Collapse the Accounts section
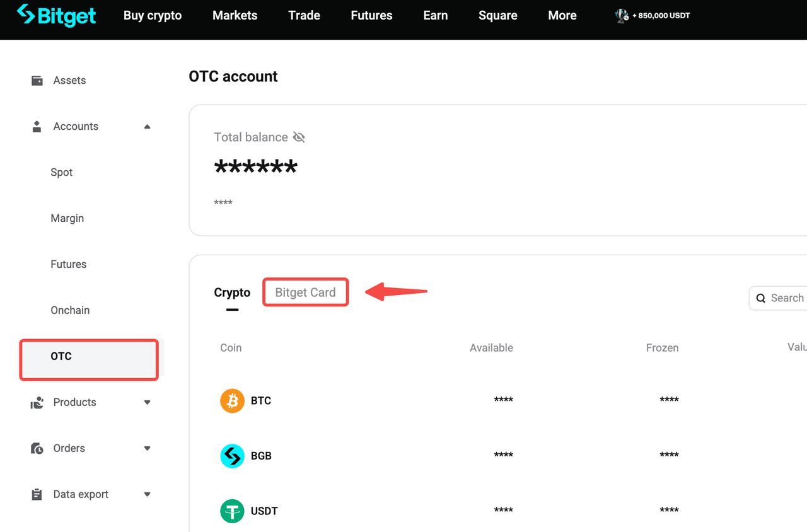Viewport: 807px width, 532px height. point(147,126)
